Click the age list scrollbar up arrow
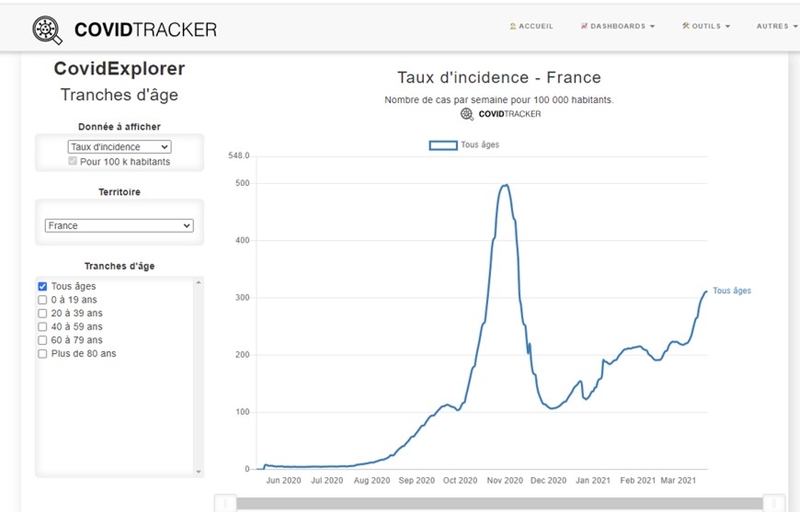800x512 pixels. (198, 283)
